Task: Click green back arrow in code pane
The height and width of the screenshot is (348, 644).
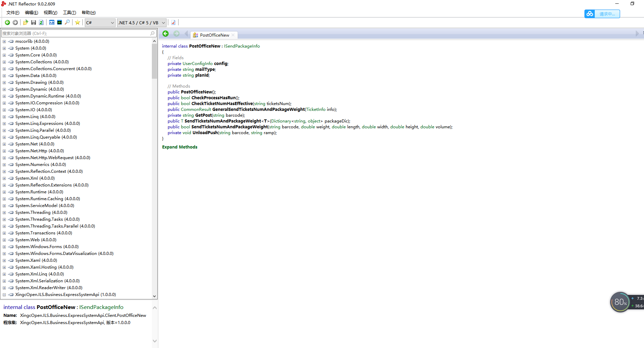Action: (x=166, y=34)
